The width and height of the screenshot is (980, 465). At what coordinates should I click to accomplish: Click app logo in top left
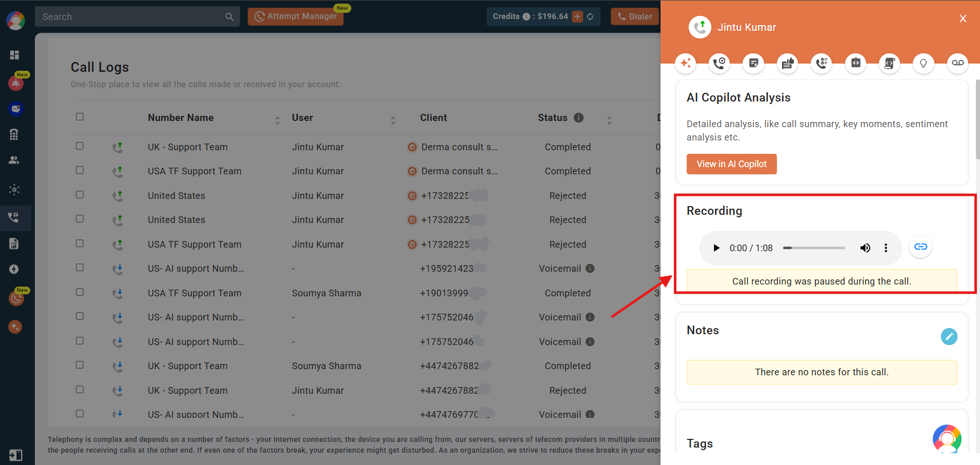coord(16,21)
